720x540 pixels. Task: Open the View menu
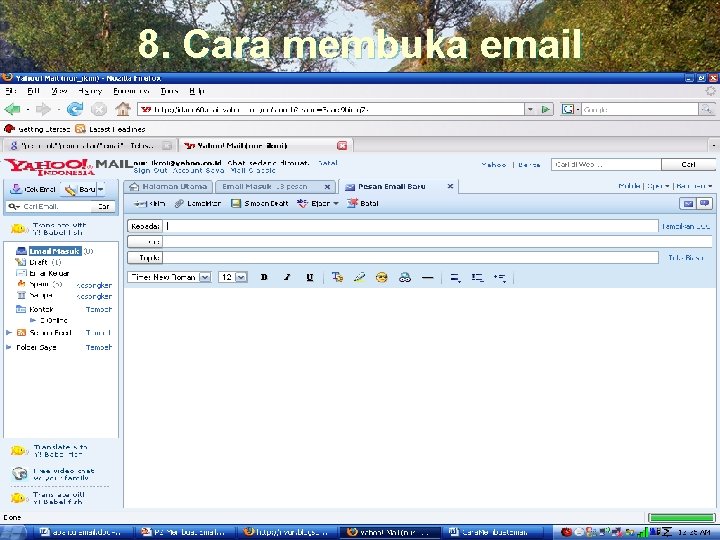coord(59,91)
